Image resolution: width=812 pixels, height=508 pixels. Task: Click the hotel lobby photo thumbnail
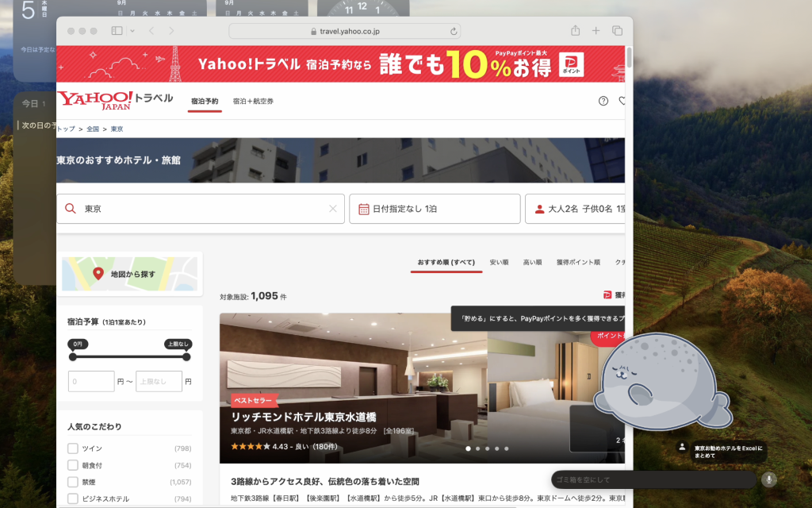[x=353, y=387]
